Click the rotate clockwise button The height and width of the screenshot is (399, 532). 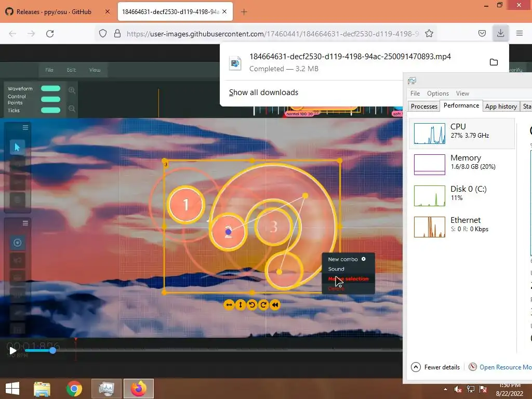click(x=263, y=304)
